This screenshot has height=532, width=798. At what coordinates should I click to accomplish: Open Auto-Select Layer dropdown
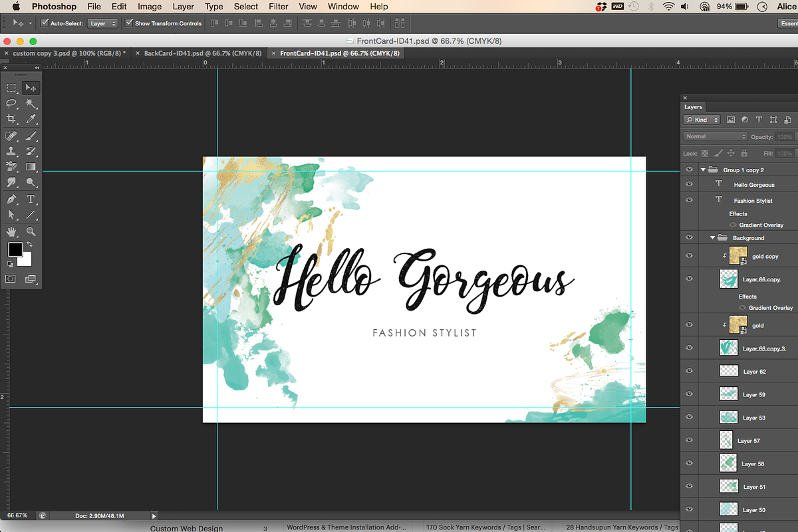[103, 23]
